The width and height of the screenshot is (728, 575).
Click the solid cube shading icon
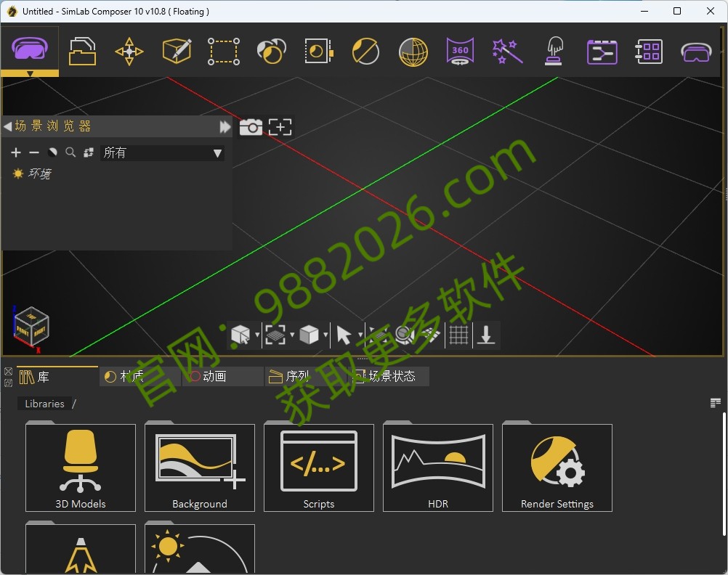coord(309,335)
